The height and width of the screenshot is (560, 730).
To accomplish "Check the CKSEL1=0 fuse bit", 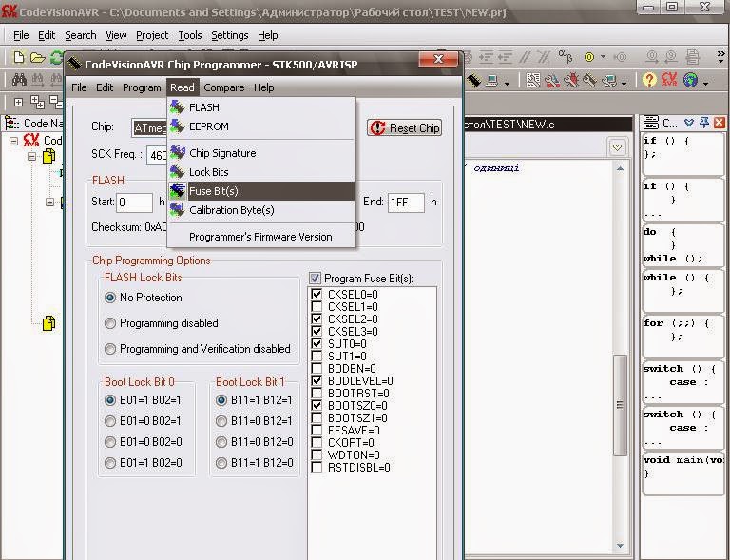I will (x=317, y=307).
